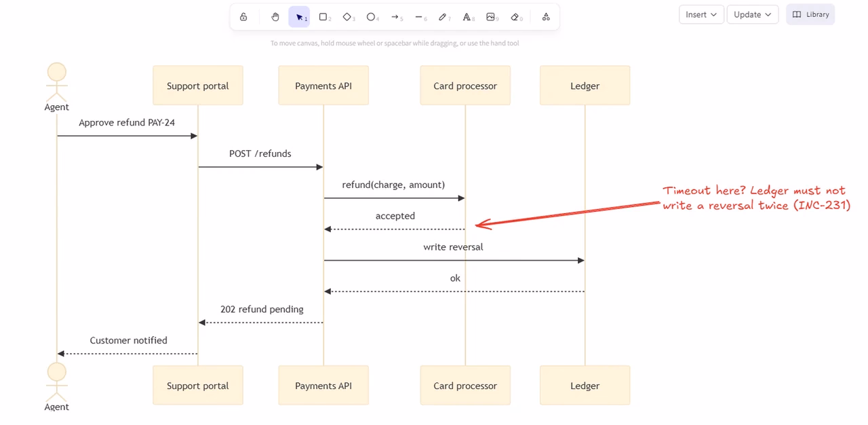868x425 pixels.
Task: Open the Insert dropdown
Action: 701,14
